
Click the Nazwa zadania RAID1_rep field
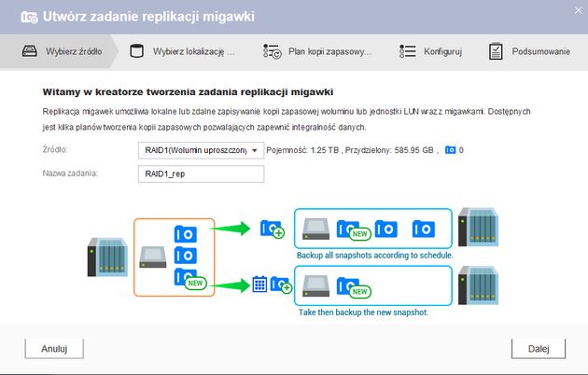click(x=201, y=174)
